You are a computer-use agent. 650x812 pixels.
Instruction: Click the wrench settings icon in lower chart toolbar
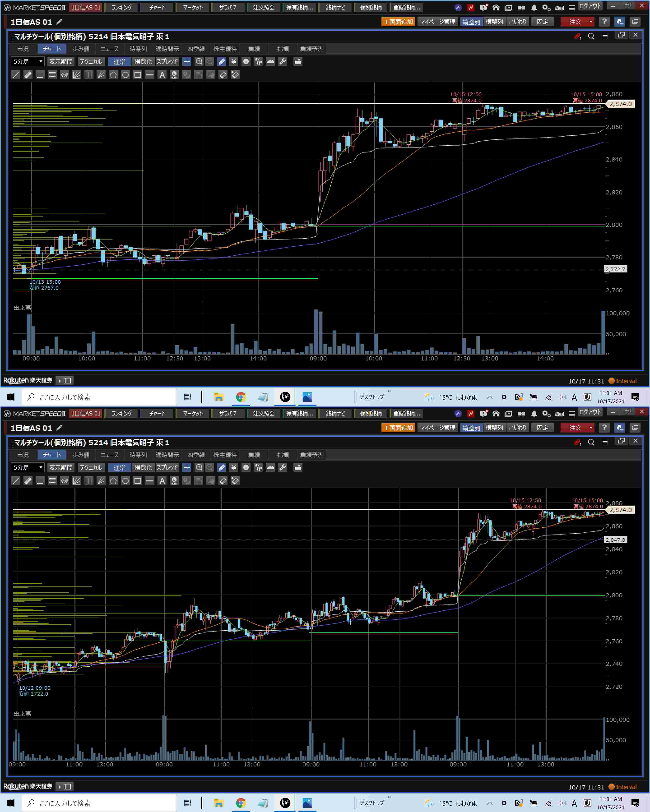[x=283, y=467]
